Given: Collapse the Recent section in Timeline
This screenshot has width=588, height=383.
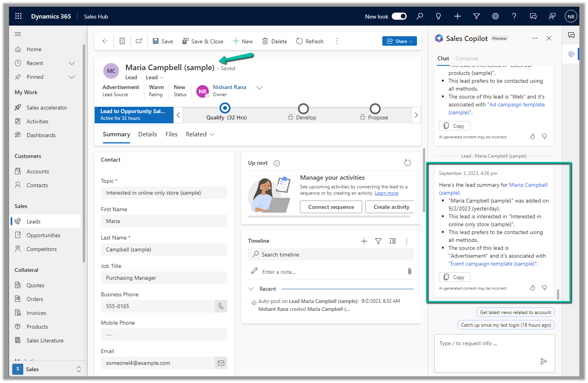Looking at the screenshot, I should click(x=251, y=289).
